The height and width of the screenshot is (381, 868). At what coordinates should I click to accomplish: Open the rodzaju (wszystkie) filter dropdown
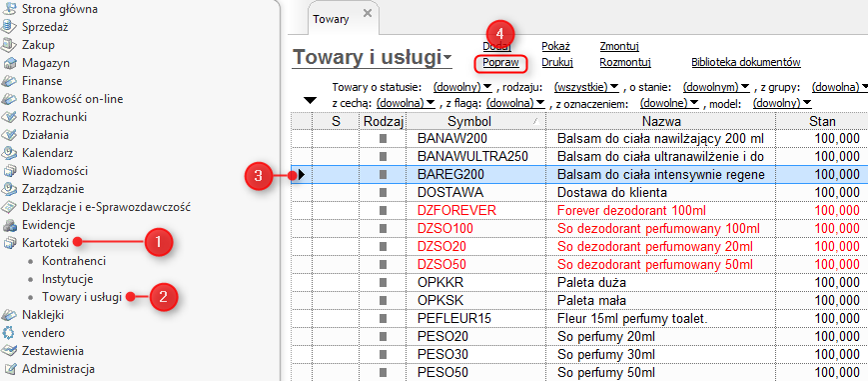tap(586, 87)
